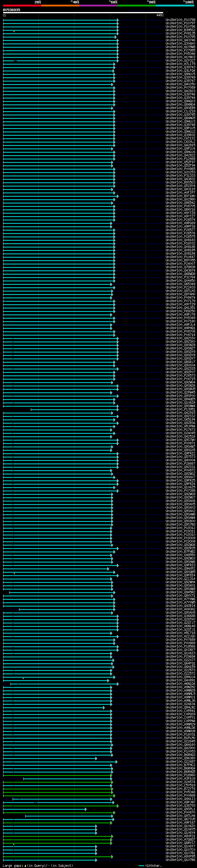Select hit label UniRef100_P13951
Image resolution: width=197 pixels, height=868 pixels.
pyautogui.click(x=180, y=410)
